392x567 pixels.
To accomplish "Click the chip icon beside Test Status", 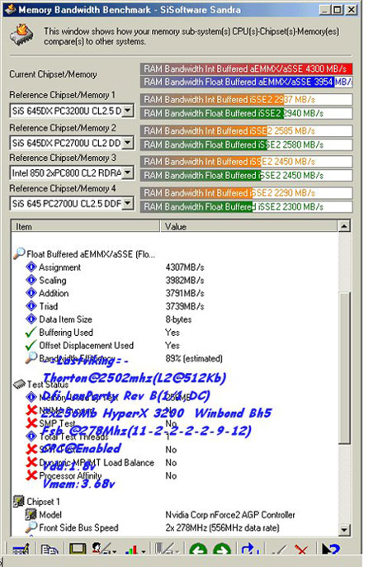I will (19, 384).
